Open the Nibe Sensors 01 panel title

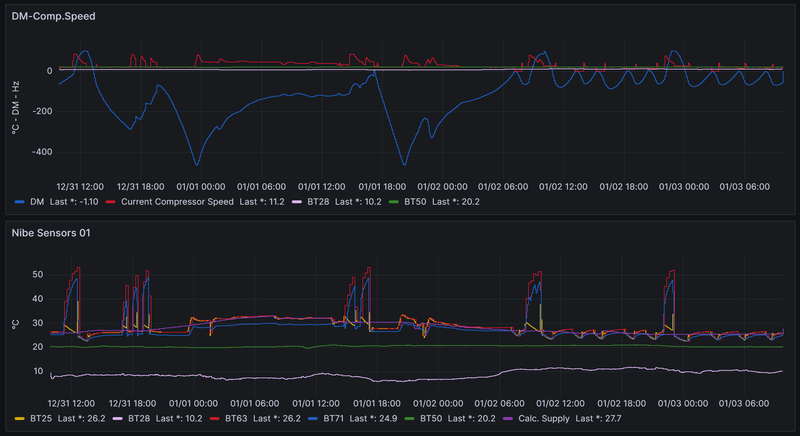[51, 233]
